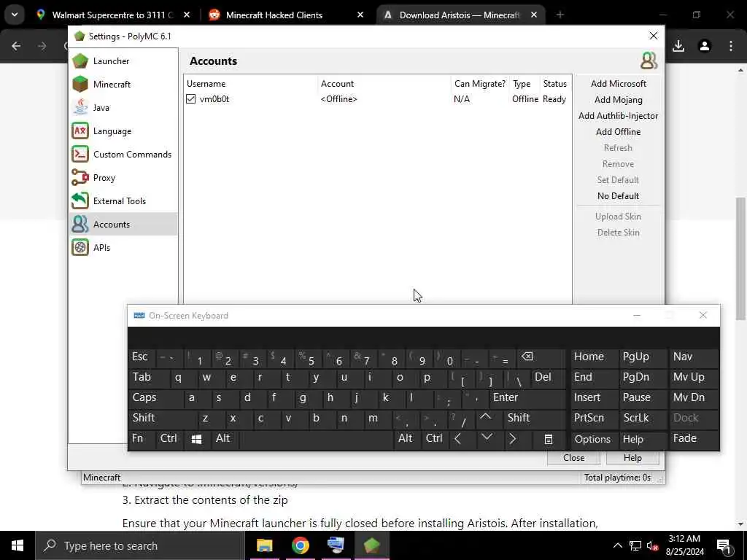This screenshot has height=560, width=747.
Task: Open a new browser tab
Action: [560, 15]
